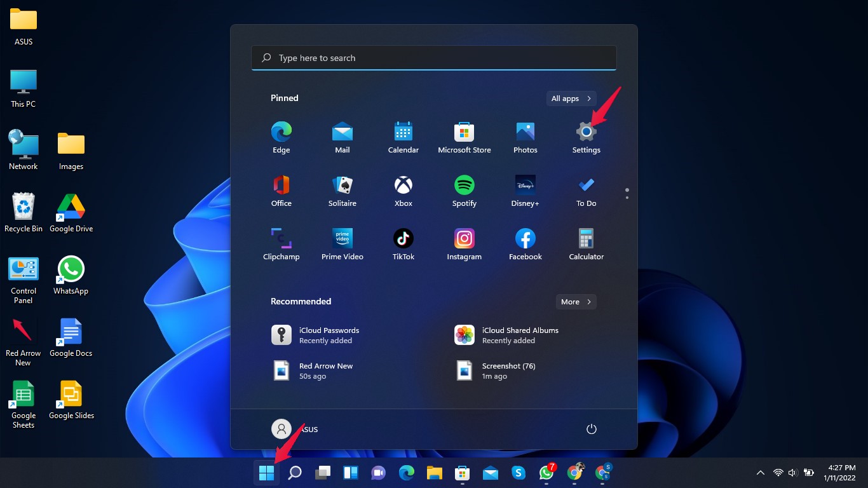The height and width of the screenshot is (488, 868).
Task: Click the Start button on the taskbar
Action: coord(266,473)
